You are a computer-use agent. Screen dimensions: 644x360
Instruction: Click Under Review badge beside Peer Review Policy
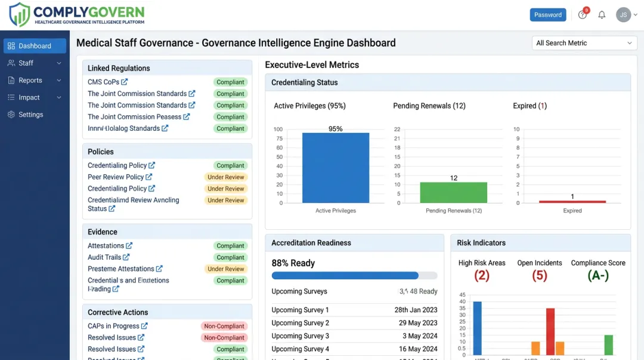(226, 177)
